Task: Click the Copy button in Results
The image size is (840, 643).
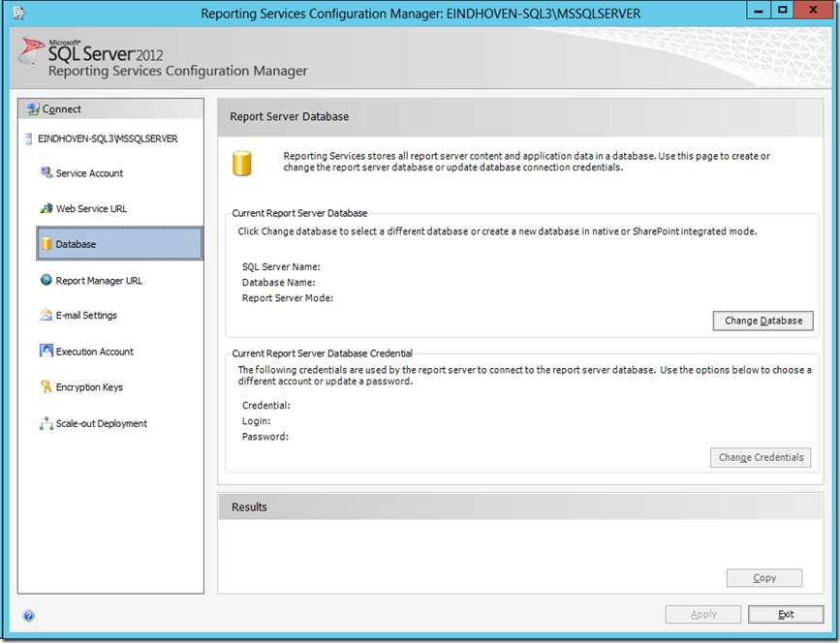Action: click(x=764, y=578)
